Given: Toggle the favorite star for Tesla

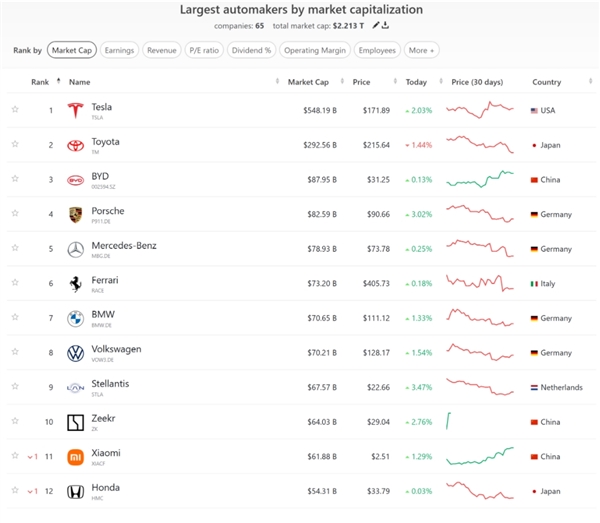Looking at the screenshot, I should [x=15, y=110].
